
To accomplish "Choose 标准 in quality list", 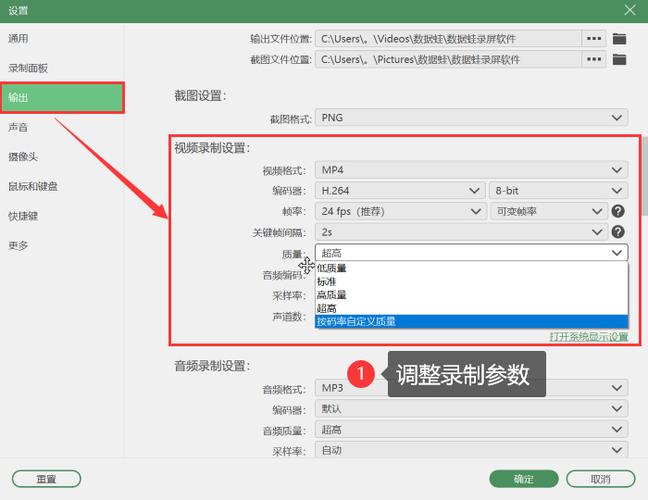I will pyautogui.click(x=472, y=282).
